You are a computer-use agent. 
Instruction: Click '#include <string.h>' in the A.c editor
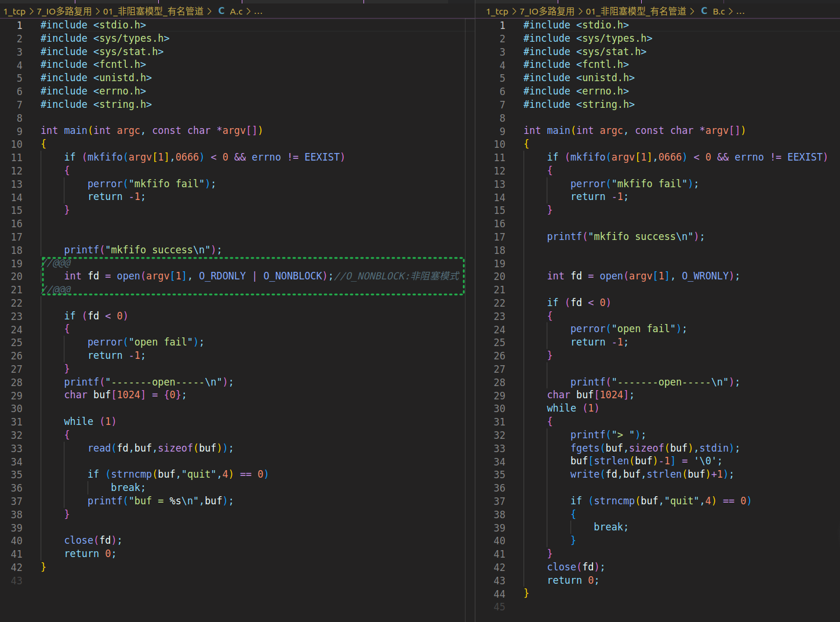tap(96, 104)
